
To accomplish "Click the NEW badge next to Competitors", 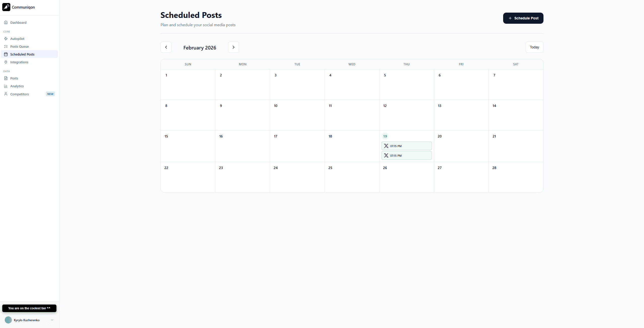I will point(50,94).
